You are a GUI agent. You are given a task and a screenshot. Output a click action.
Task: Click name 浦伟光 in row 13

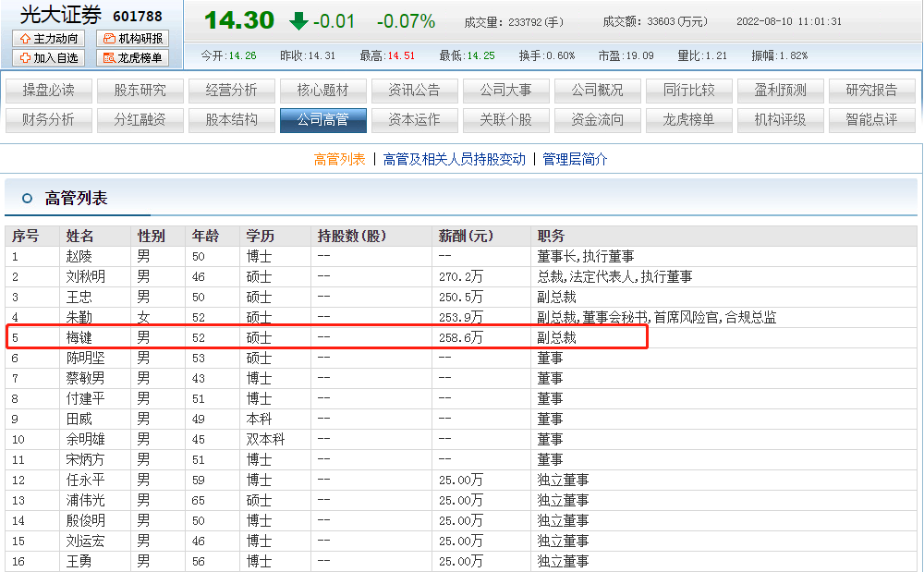coord(85,501)
